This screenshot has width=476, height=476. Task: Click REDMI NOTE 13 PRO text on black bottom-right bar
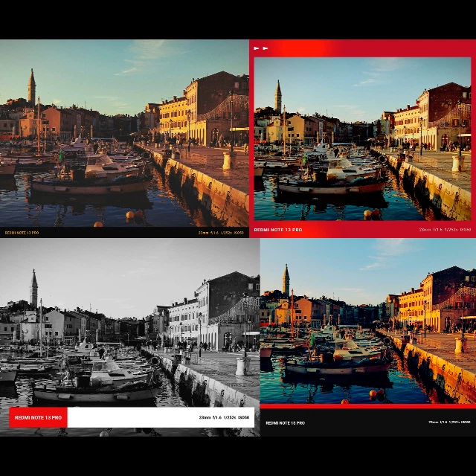286,423
